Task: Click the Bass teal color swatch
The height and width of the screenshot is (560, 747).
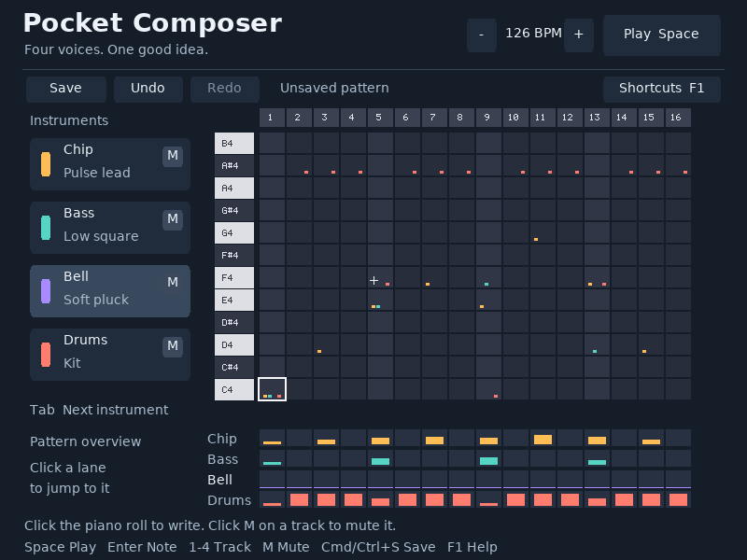Action: [46, 228]
